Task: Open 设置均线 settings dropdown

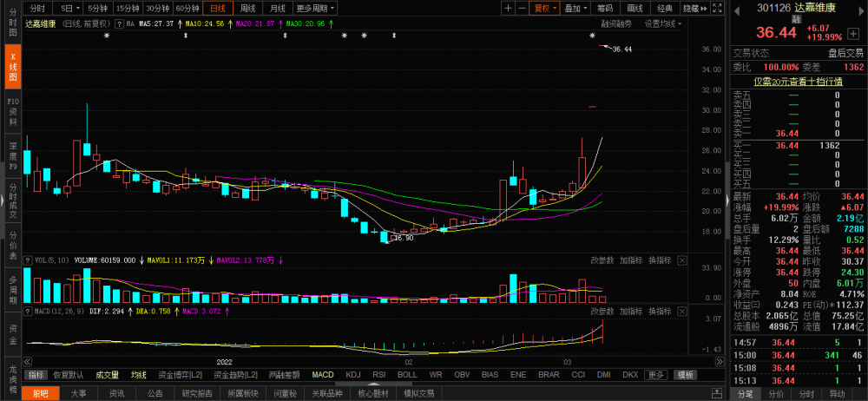Action: pos(662,23)
